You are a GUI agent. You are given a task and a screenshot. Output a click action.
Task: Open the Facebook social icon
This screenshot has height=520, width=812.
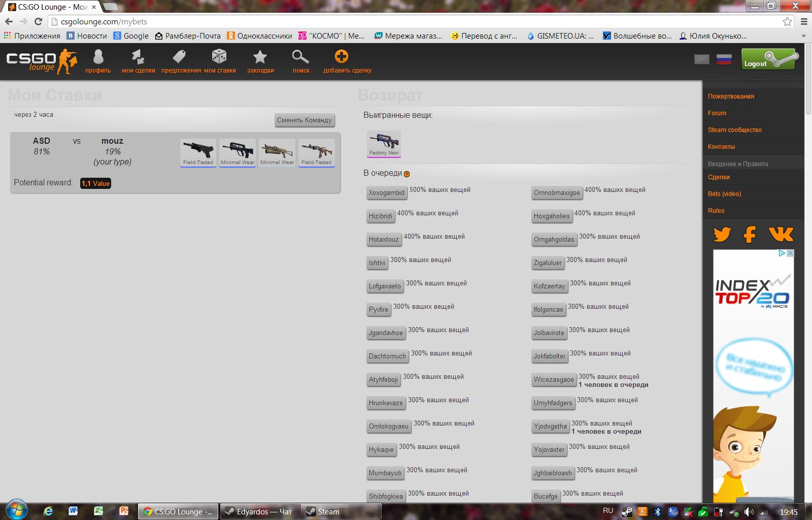[x=750, y=235]
